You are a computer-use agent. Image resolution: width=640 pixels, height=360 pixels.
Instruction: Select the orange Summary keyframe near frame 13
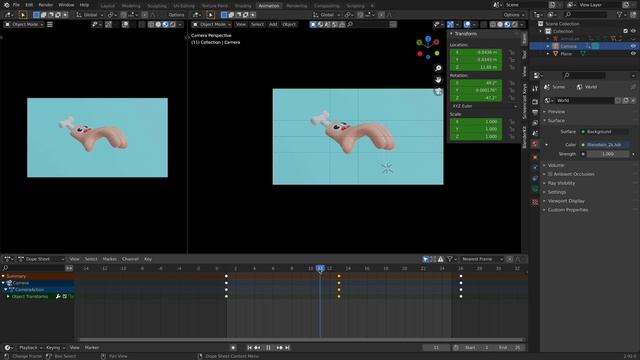tap(339, 276)
